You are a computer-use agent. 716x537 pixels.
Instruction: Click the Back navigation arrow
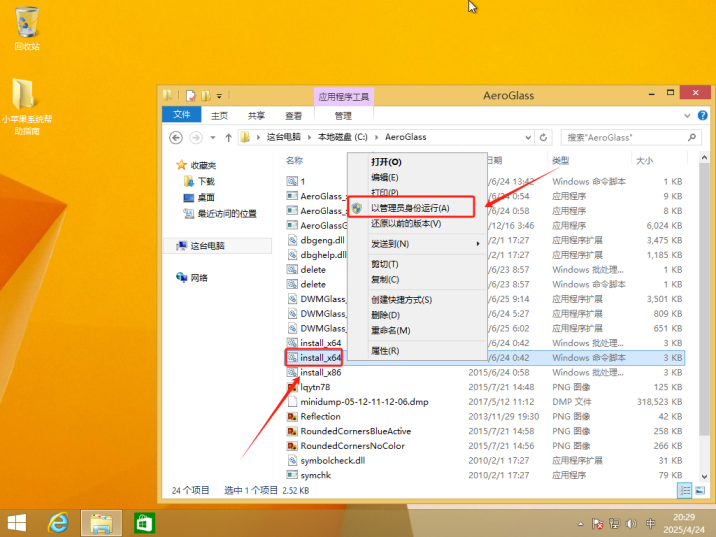point(176,137)
